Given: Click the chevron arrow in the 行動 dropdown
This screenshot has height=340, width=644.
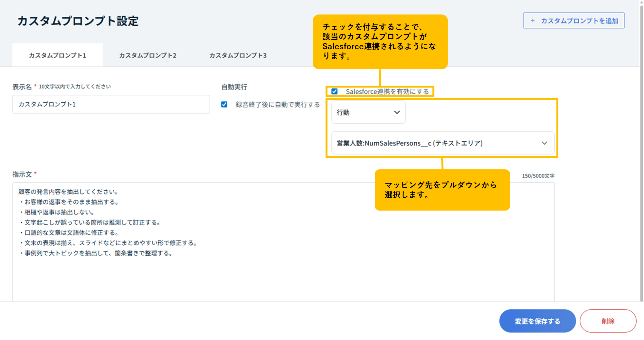Looking at the screenshot, I should pos(397,112).
